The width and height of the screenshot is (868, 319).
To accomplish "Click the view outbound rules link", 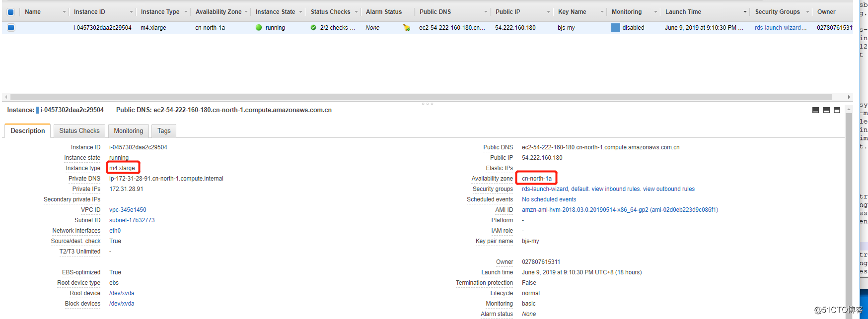I will point(669,189).
